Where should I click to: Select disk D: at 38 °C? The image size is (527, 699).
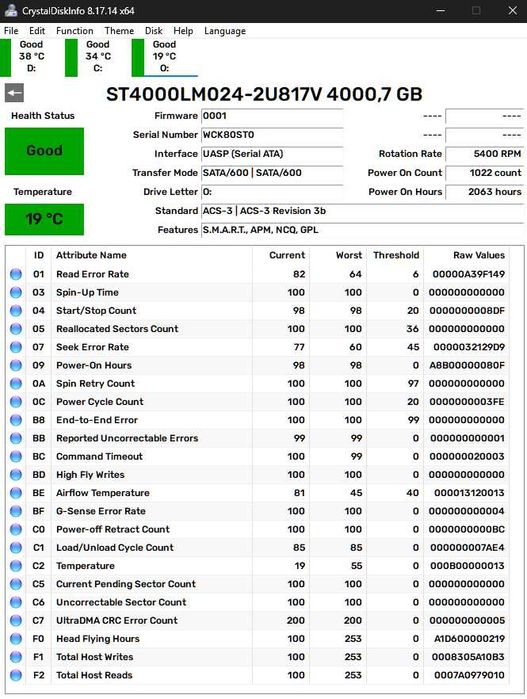click(25, 57)
